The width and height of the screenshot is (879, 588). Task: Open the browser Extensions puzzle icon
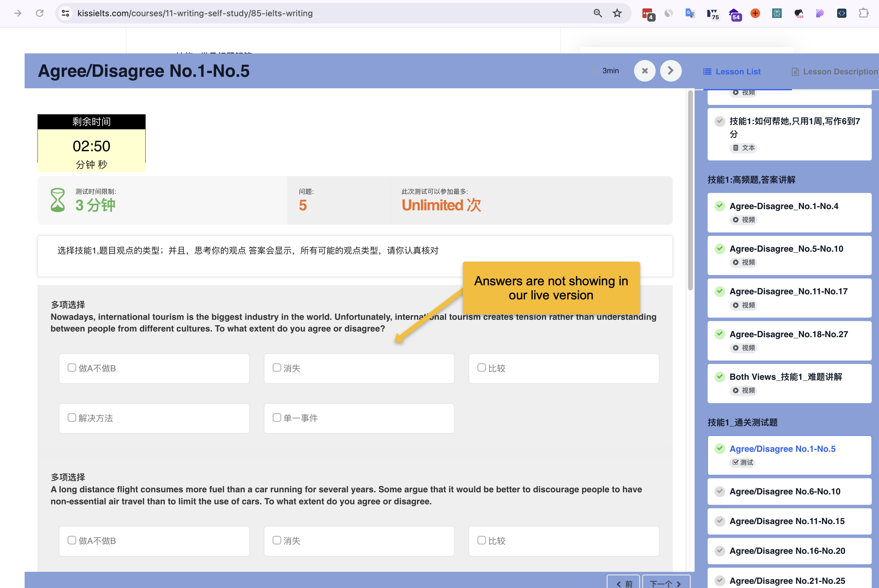864,13
